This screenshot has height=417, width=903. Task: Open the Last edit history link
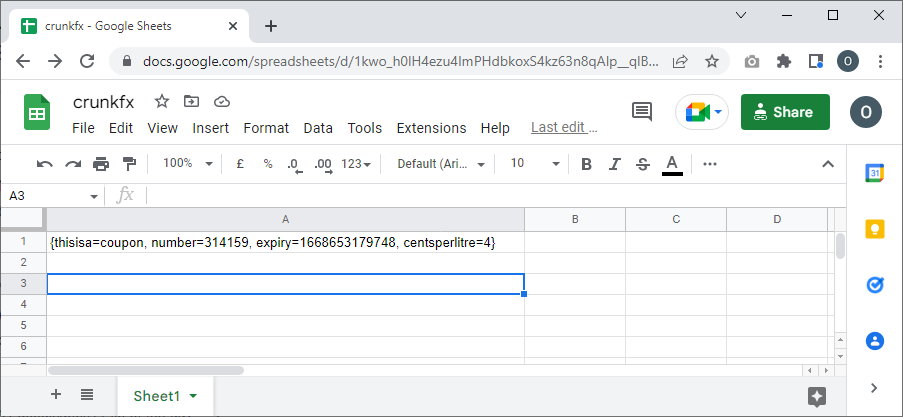coord(564,128)
